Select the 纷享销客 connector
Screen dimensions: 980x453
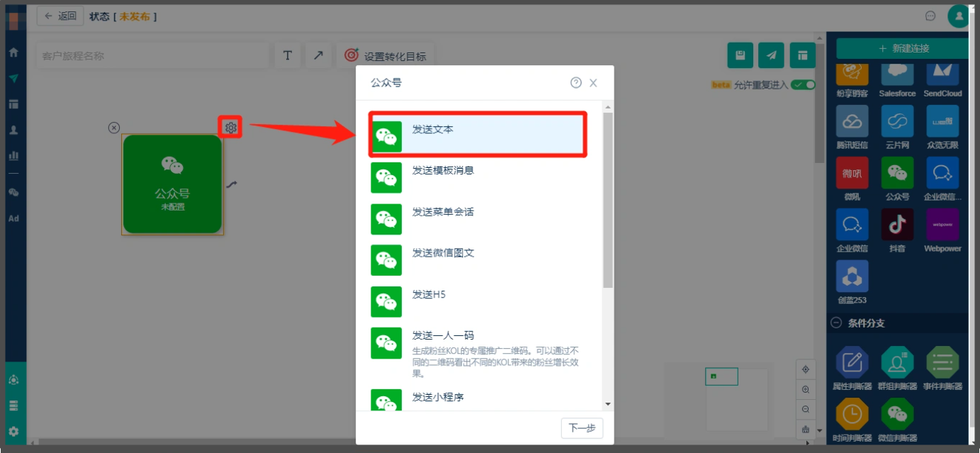852,81
